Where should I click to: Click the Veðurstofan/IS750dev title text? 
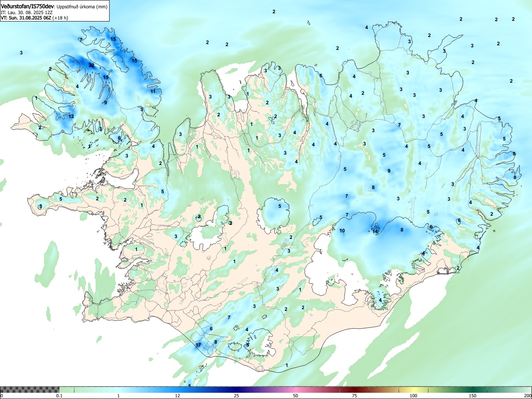(27, 6)
